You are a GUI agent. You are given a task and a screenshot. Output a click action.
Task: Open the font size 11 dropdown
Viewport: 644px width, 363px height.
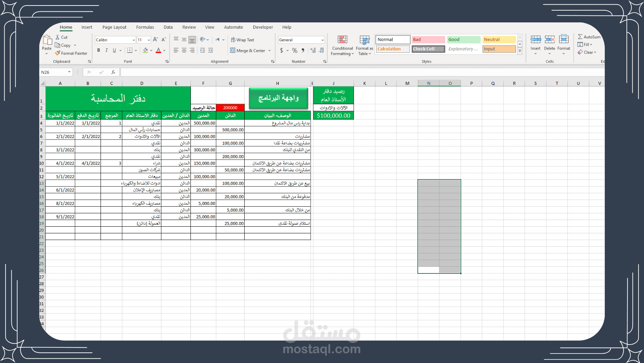point(149,40)
